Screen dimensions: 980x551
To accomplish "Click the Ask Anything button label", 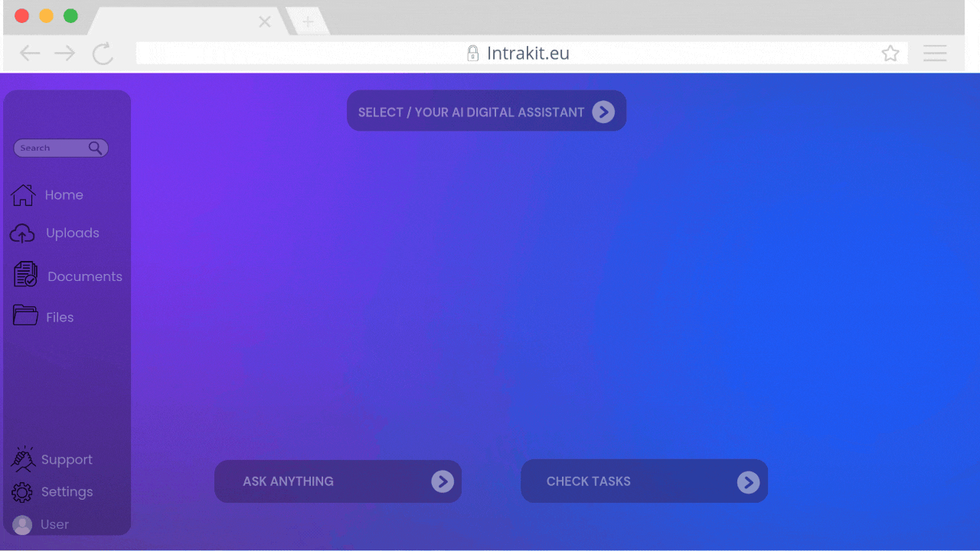I will tap(288, 481).
